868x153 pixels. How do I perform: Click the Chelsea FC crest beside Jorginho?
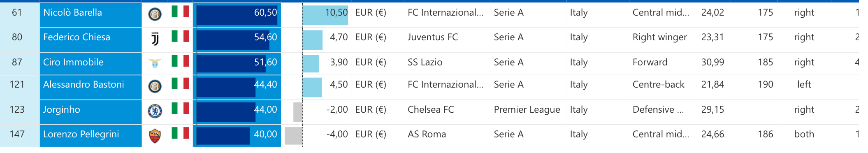point(155,111)
